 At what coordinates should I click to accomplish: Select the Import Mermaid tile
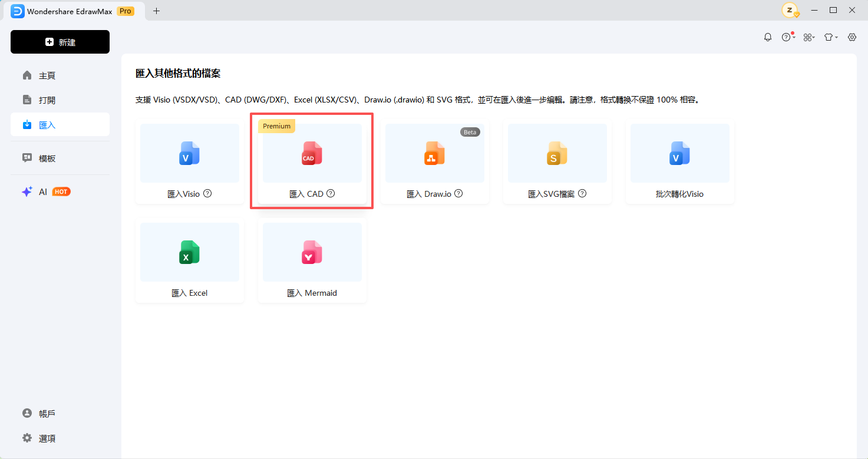312,252
